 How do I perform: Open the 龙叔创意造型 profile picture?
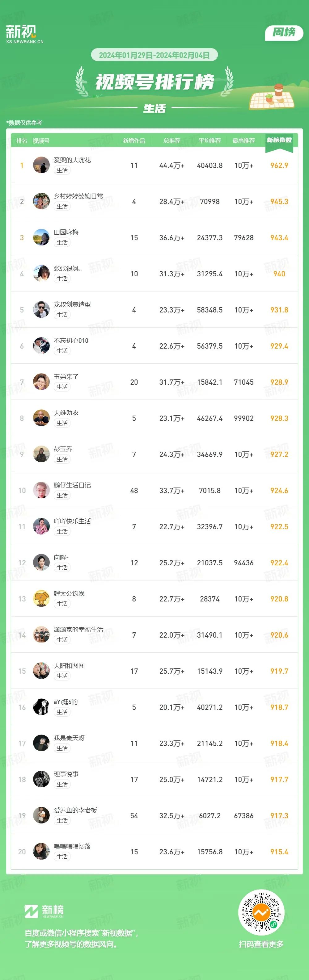pyautogui.click(x=41, y=310)
